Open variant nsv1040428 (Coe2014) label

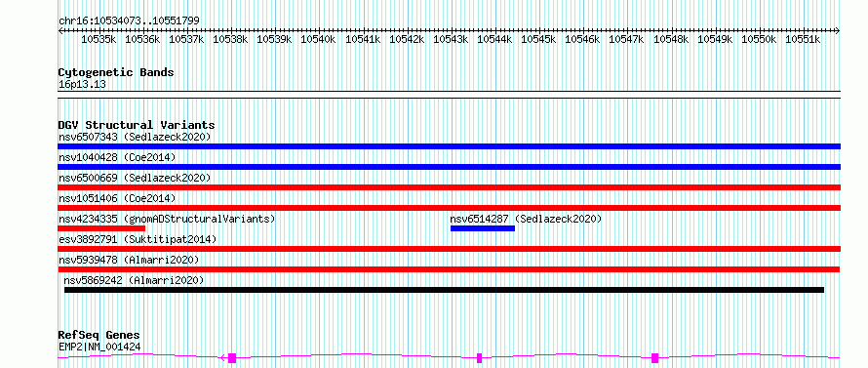click(117, 157)
